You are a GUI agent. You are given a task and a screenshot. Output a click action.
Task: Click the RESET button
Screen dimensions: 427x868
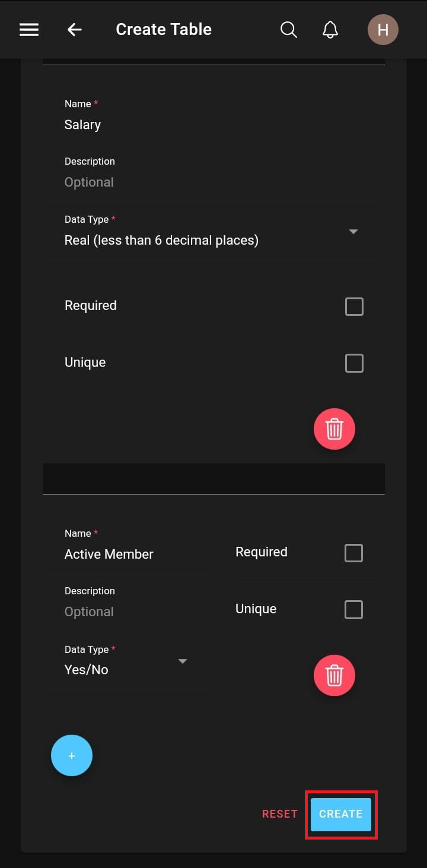(280, 814)
